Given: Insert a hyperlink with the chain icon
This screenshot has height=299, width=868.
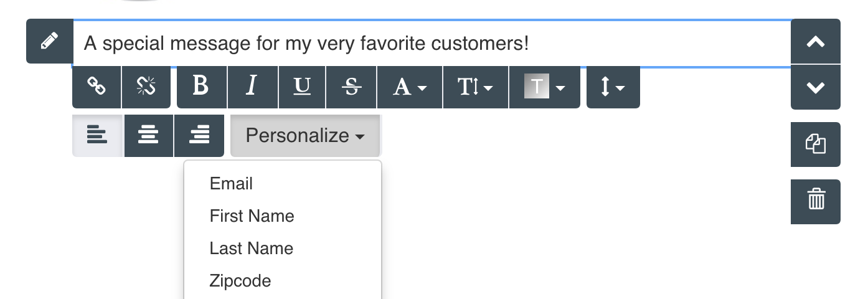Looking at the screenshot, I should point(97,87).
